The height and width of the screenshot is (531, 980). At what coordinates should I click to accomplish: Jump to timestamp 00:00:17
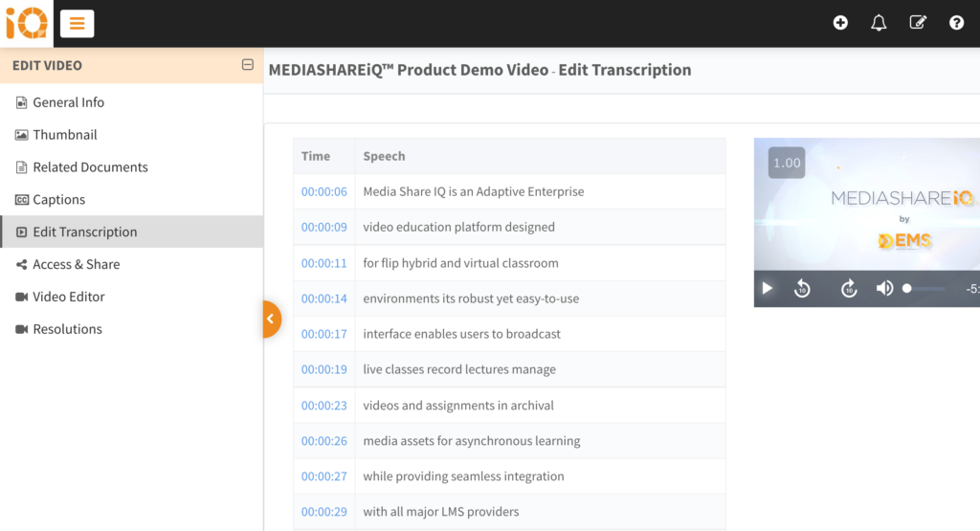click(x=323, y=334)
